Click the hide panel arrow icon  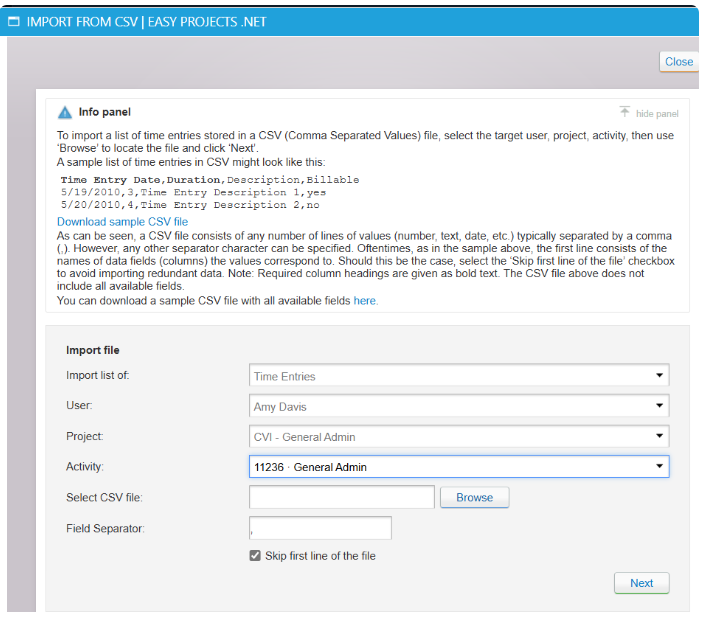(x=624, y=112)
